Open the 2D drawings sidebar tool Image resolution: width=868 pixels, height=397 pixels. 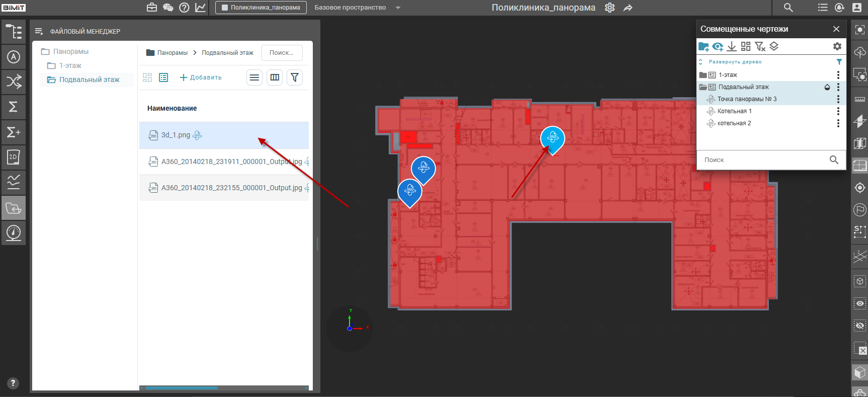tap(14, 157)
